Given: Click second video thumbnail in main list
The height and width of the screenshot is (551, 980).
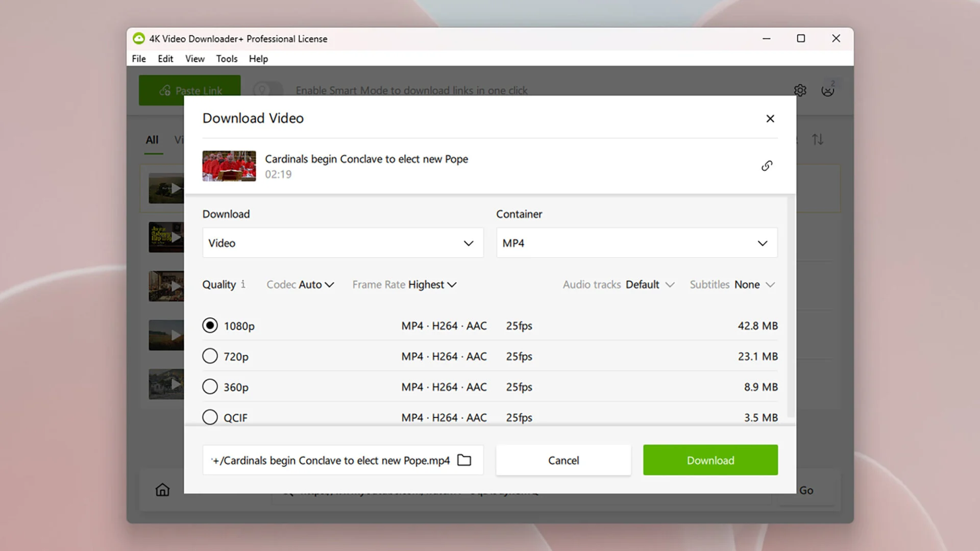Looking at the screenshot, I should [x=166, y=237].
